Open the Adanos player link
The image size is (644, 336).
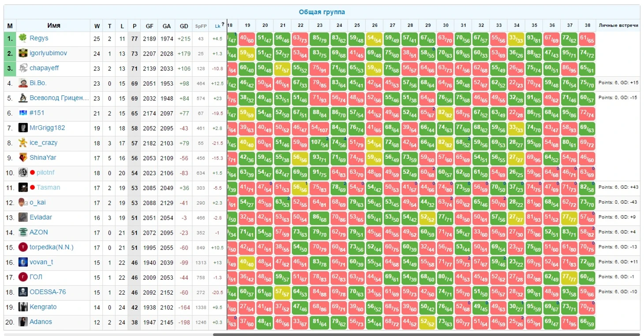41,322
